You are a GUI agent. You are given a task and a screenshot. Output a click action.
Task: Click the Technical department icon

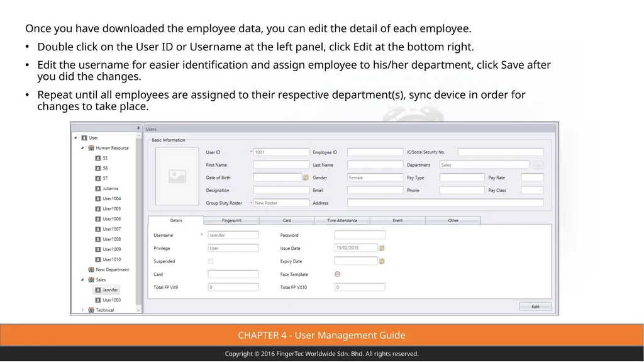click(x=91, y=310)
